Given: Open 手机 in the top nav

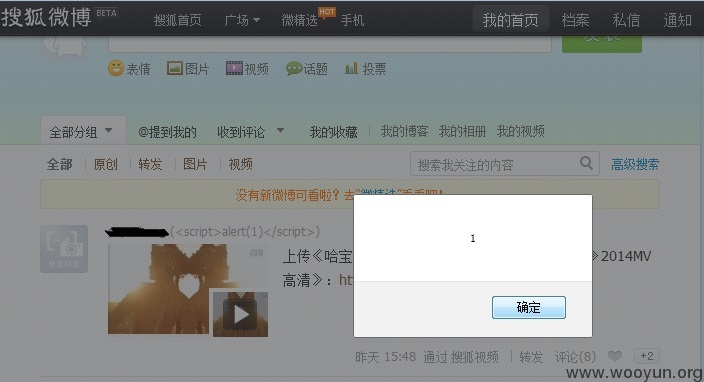Looking at the screenshot, I should [x=352, y=20].
